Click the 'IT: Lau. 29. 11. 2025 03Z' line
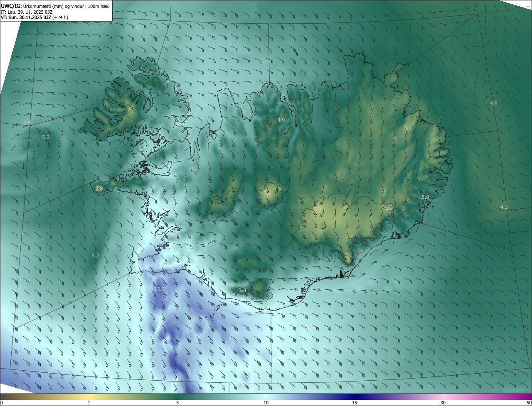The image size is (532, 406). 27,12
